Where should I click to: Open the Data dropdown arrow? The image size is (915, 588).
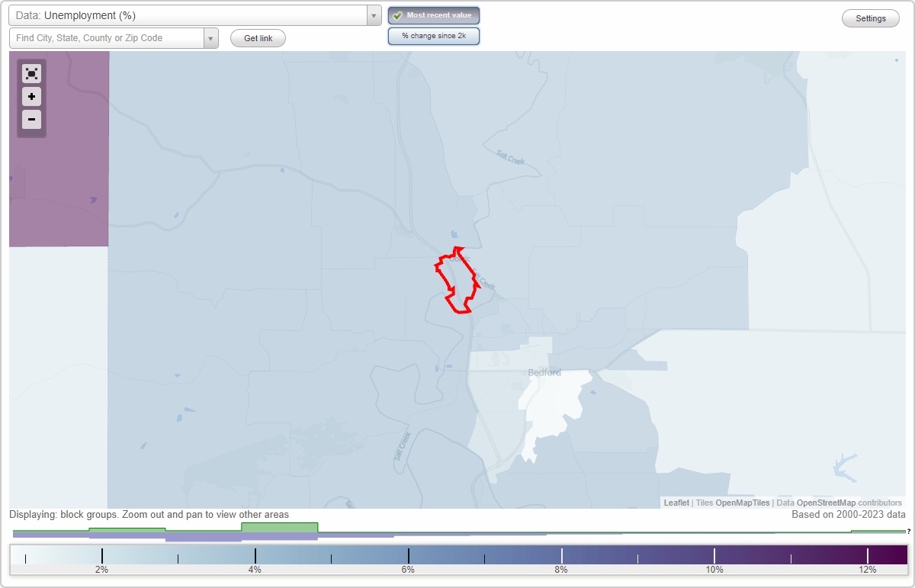(374, 15)
